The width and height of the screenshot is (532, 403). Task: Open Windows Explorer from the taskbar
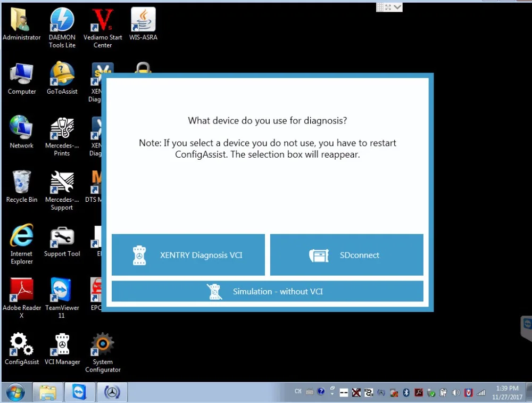click(x=47, y=392)
